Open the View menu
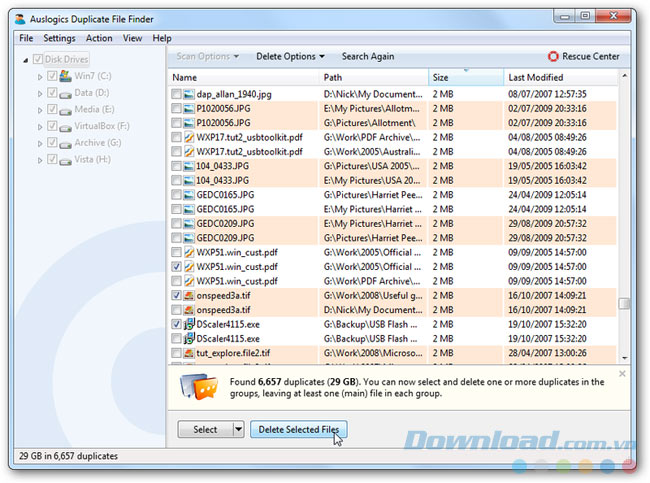This screenshot has height=483, width=650. (132, 38)
